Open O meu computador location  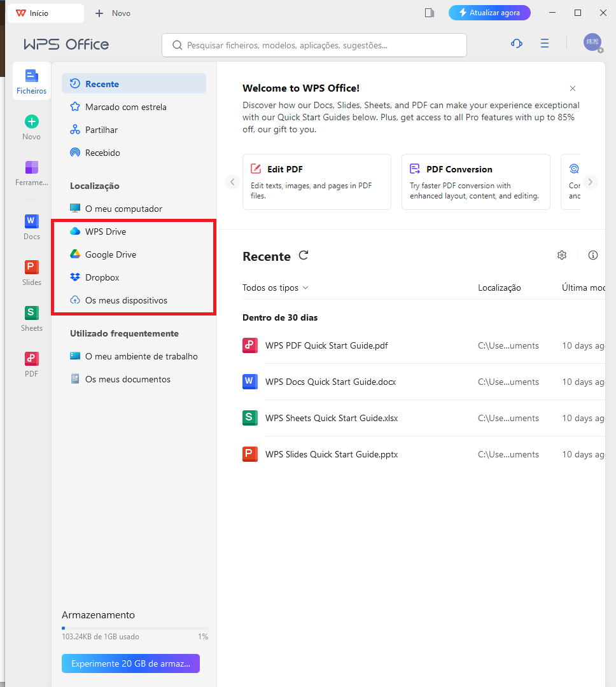tap(134, 209)
